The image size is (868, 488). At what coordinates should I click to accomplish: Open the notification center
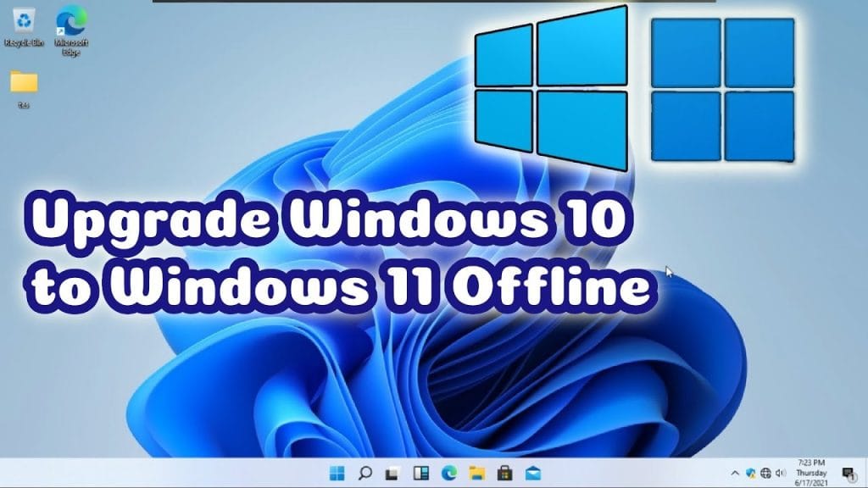pos(848,473)
